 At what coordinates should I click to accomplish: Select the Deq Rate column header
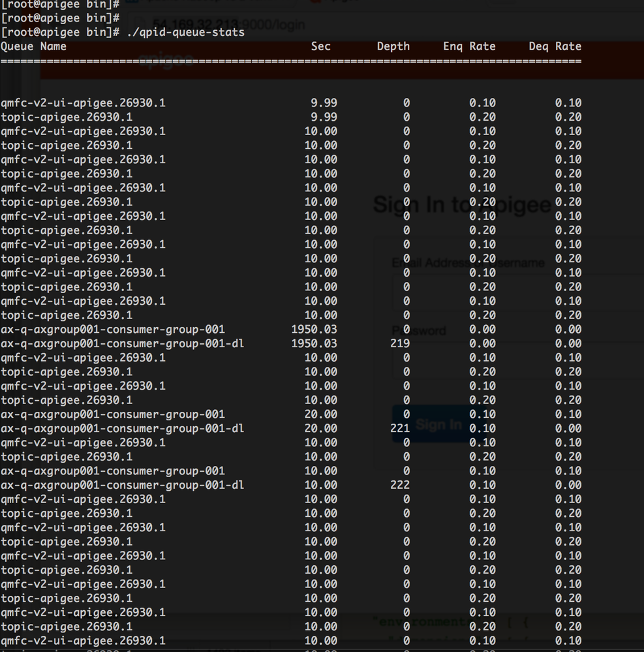[x=555, y=46]
